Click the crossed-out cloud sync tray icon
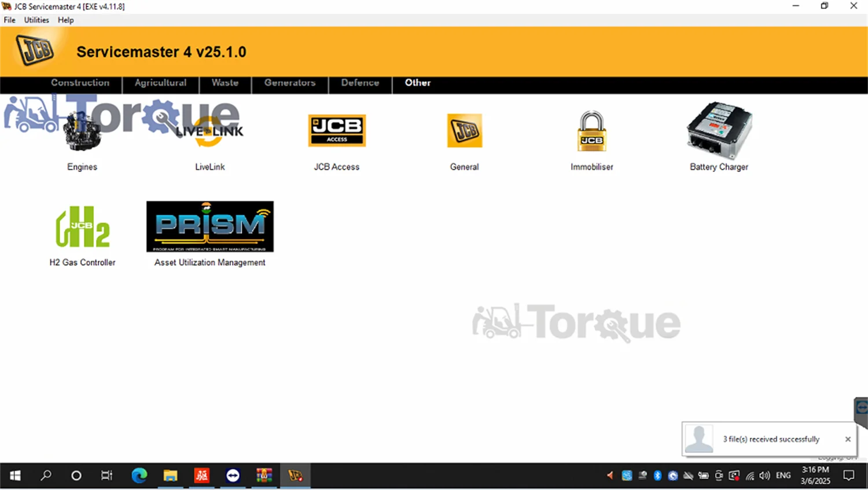868x490 pixels. pyautogui.click(x=688, y=476)
